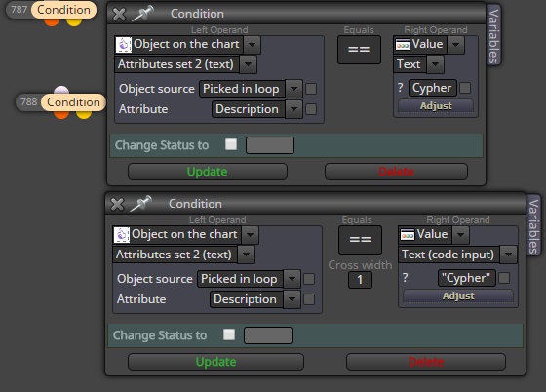This screenshot has height=392, width=546.
Task: Tick the Attribute checkbox in the upper panel
Action: (x=311, y=109)
